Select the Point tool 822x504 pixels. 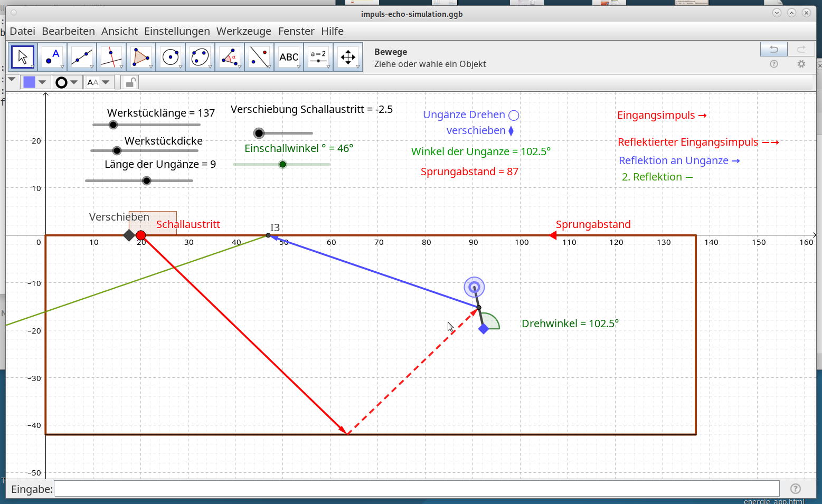coord(52,57)
